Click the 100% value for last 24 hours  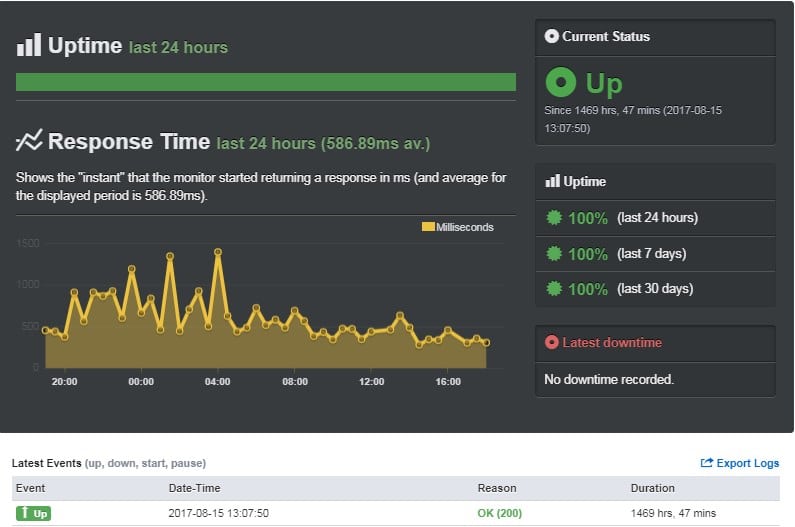(x=588, y=218)
